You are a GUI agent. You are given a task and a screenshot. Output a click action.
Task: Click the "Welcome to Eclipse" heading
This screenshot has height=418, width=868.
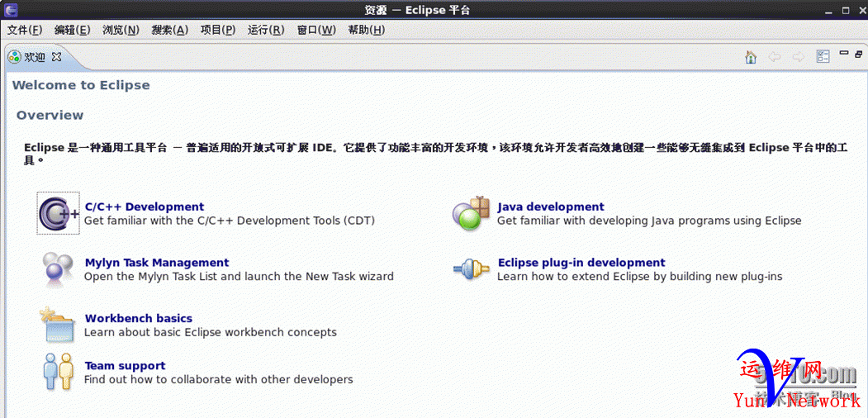point(81,85)
